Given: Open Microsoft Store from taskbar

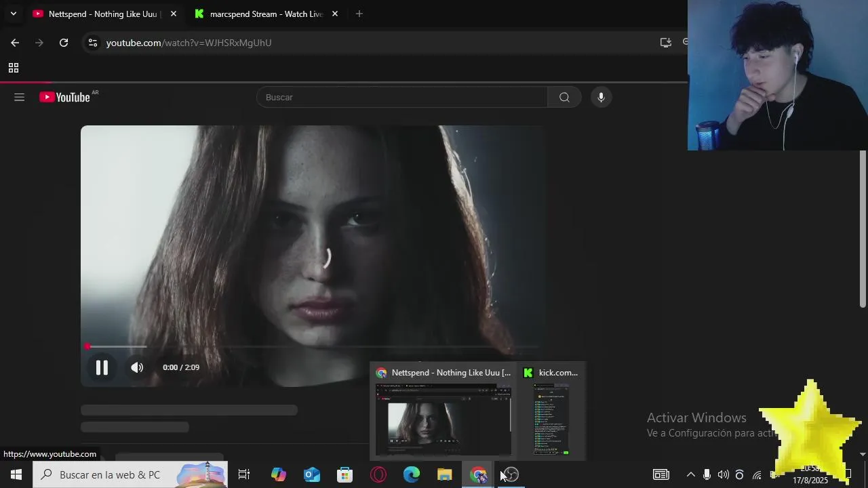Looking at the screenshot, I should (x=345, y=474).
